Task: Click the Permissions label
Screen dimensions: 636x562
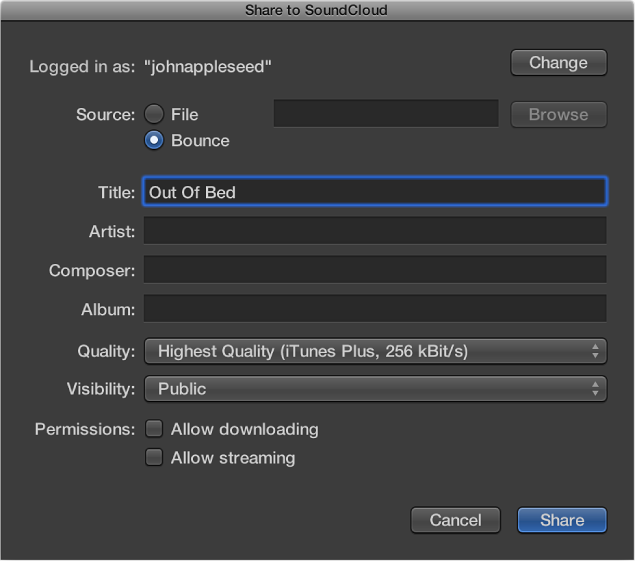Action: click(85, 429)
